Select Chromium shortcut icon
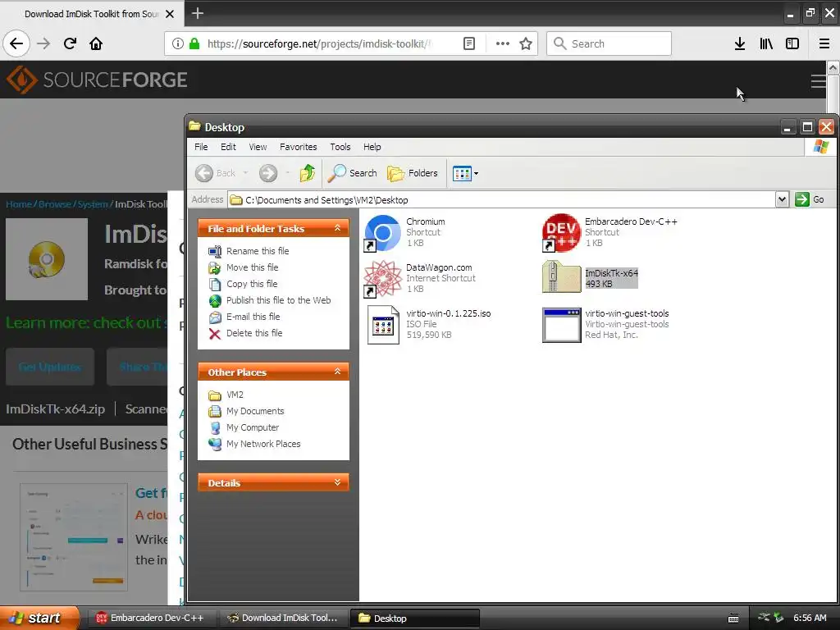Image resolution: width=840 pixels, height=630 pixels. 382,232
